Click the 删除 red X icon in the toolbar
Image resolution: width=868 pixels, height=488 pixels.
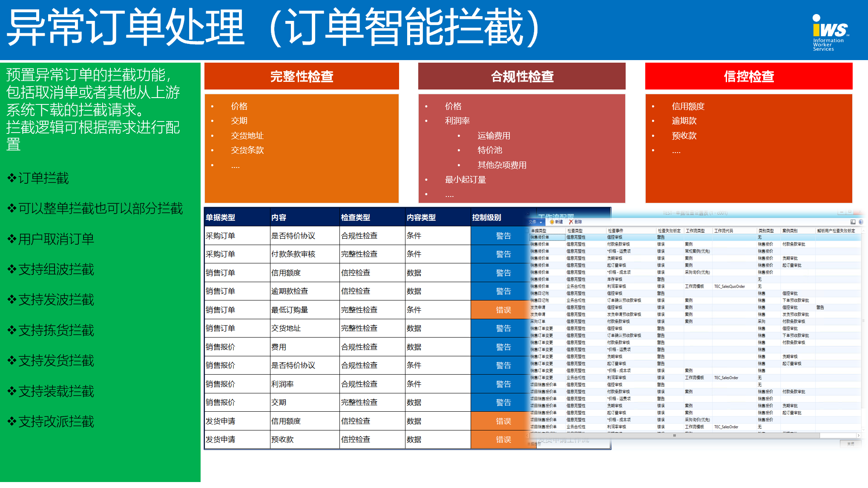(571, 222)
